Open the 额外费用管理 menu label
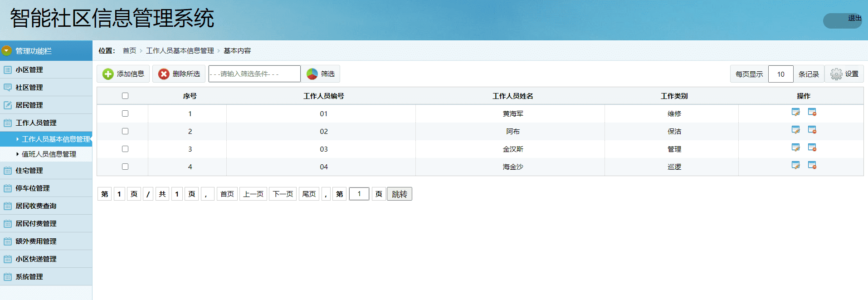Viewport: 868px width, 300px height. (36, 241)
